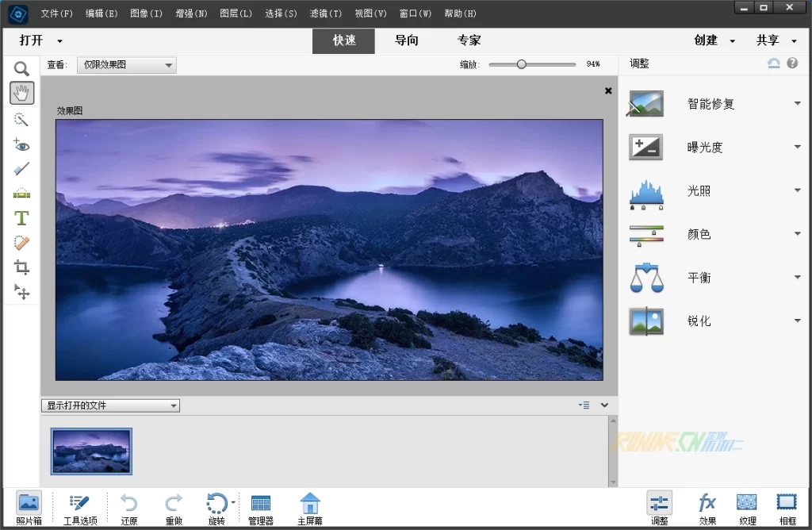Viewport: 812px width, 530px height.
Task: Toggle the 工具选项 panel
Action: (x=80, y=508)
